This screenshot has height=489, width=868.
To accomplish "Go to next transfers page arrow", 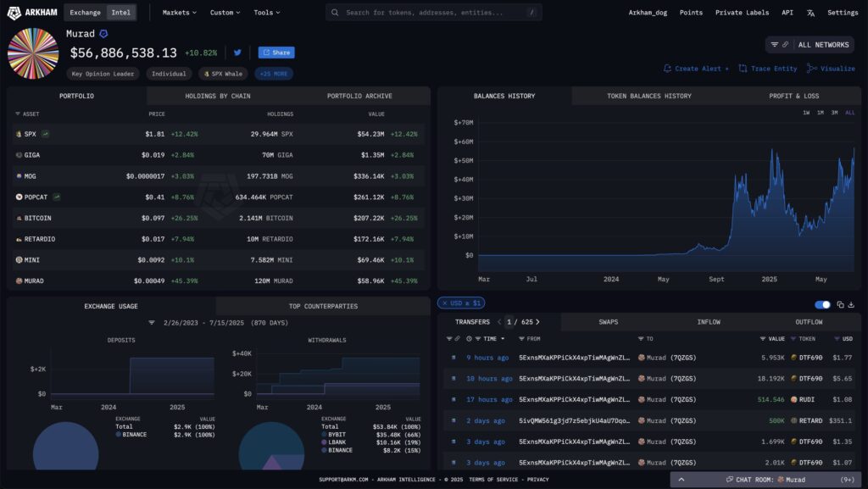I will (x=537, y=322).
